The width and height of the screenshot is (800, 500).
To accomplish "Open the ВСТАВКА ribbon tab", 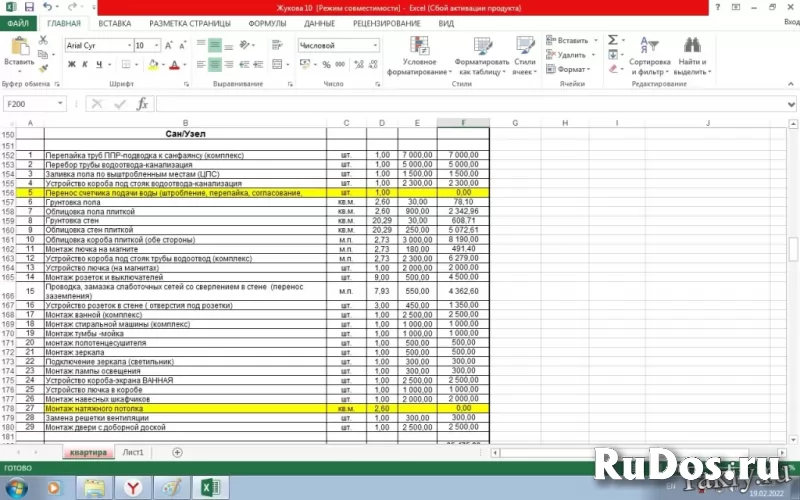I will coord(114,22).
